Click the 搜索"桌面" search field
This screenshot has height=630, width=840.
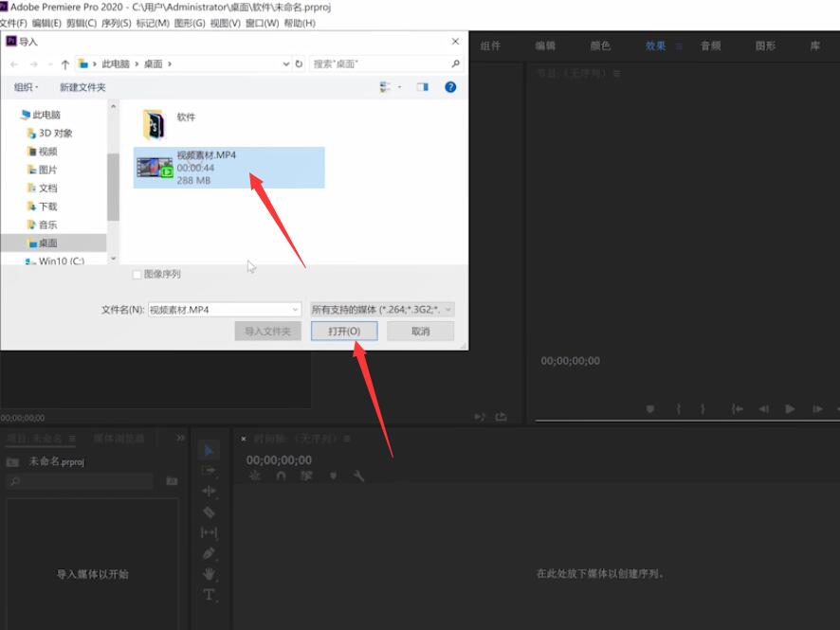pyautogui.click(x=386, y=63)
